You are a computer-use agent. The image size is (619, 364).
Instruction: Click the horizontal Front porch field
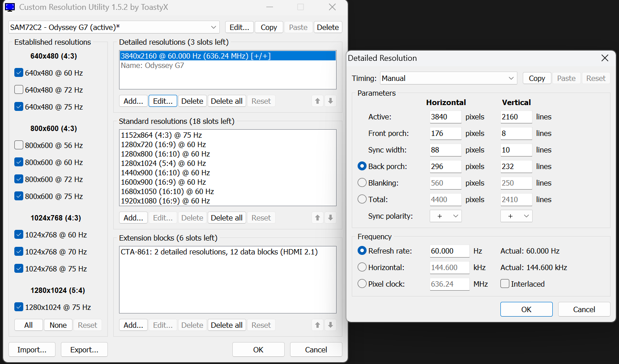[x=445, y=133]
